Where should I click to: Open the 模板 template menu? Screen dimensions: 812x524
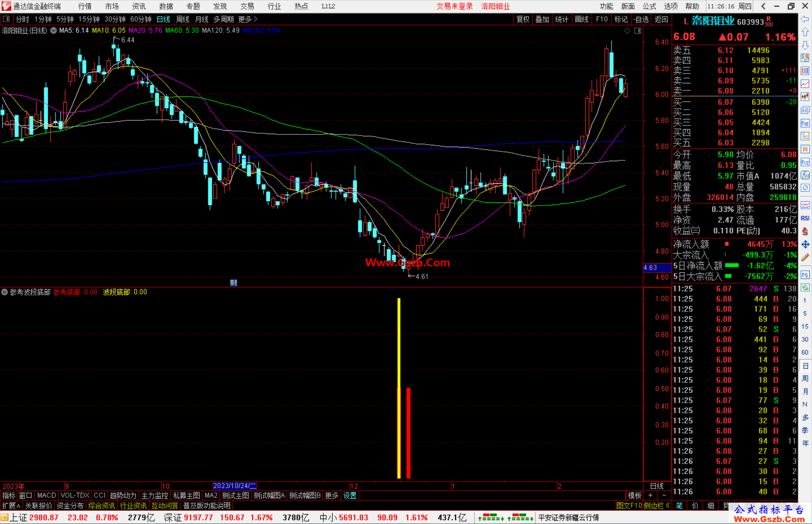[635, 495]
